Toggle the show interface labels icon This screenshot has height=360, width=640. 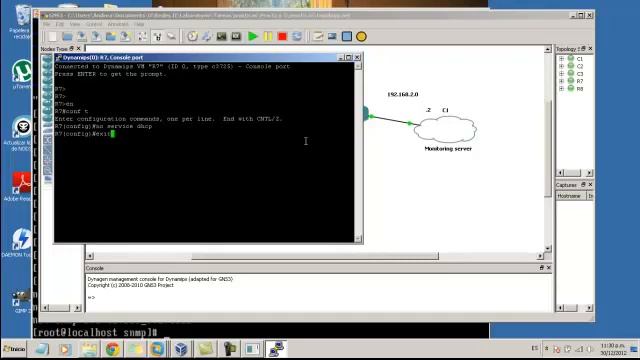[142, 37]
